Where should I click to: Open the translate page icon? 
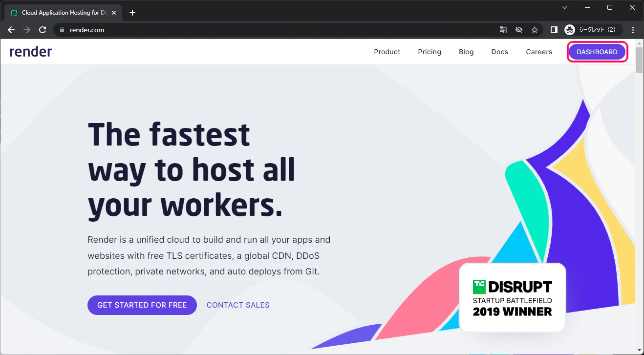503,30
